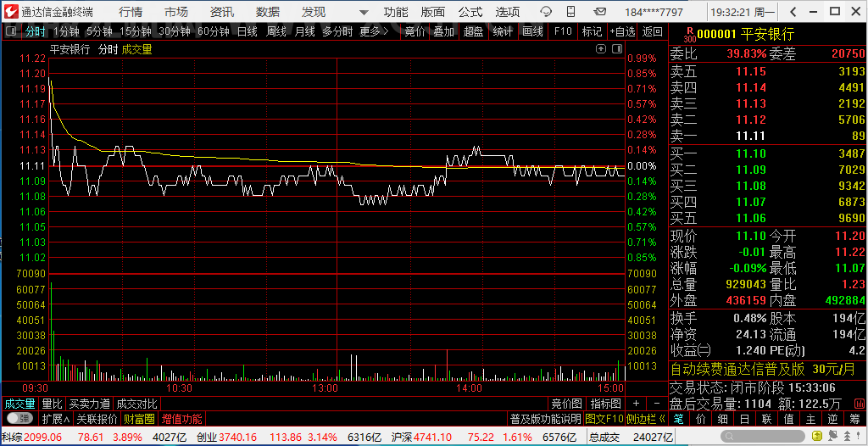This screenshot has height=446, width=868.
Task: Click the plus zoom-in chart button
Action: click(636, 404)
